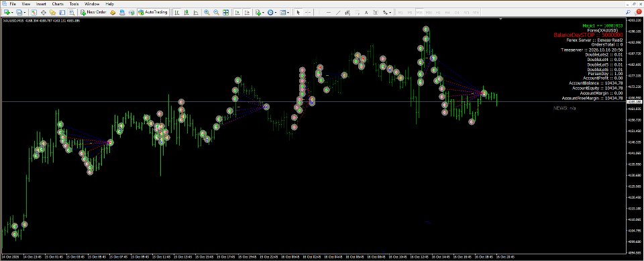Screen dimensions: 644x261
Task: Switch to M30 timeframe
Action: tap(429, 12)
